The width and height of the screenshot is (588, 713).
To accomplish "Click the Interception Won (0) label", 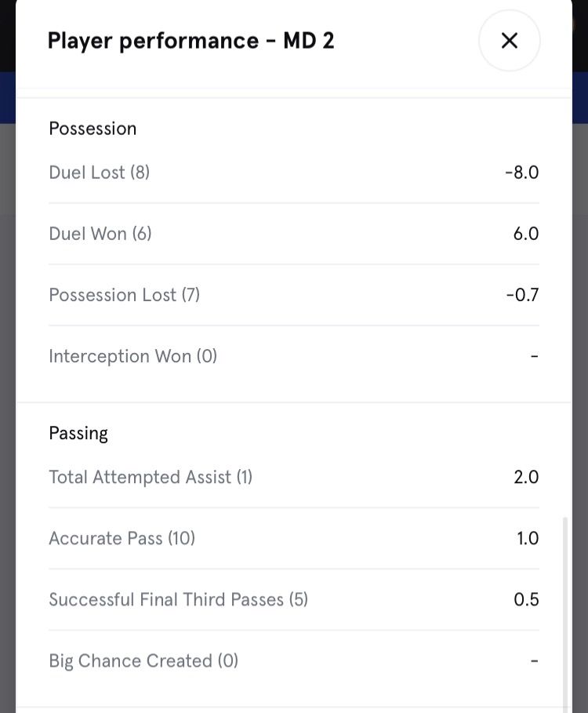I will point(132,356).
